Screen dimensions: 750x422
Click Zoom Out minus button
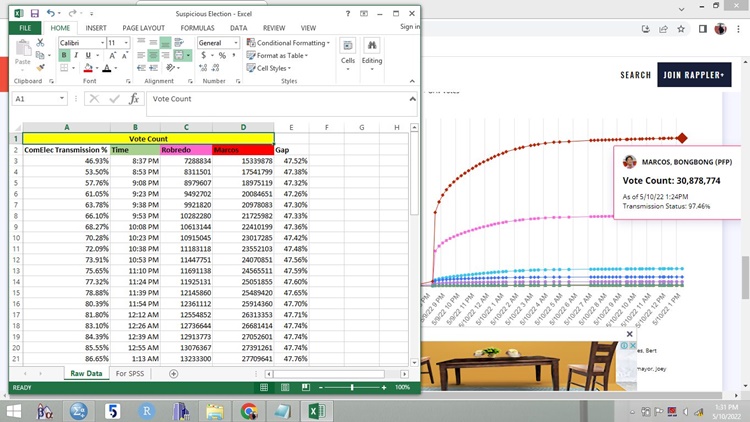321,388
